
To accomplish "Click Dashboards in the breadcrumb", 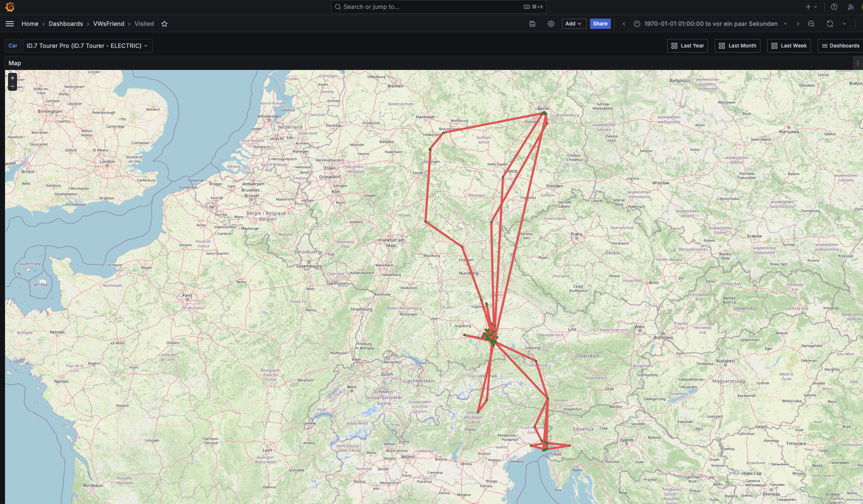I will coord(66,24).
